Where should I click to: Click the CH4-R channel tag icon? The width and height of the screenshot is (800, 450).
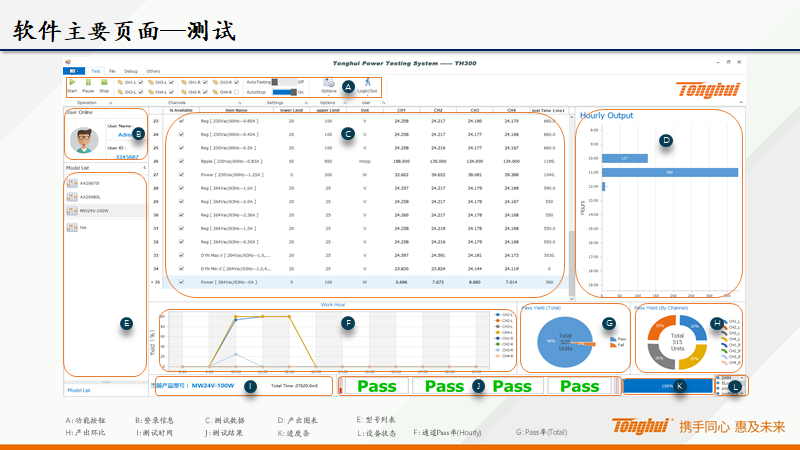click(x=215, y=92)
